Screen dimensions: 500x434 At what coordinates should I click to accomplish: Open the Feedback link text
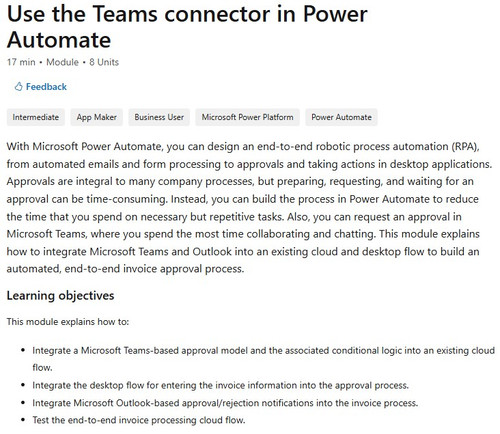(46, 87)
